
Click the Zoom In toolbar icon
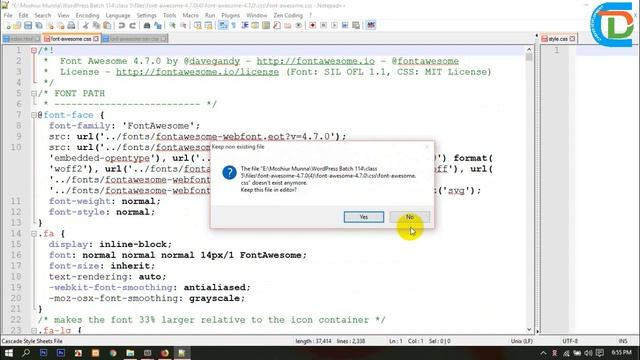click(x=173, y=25)
